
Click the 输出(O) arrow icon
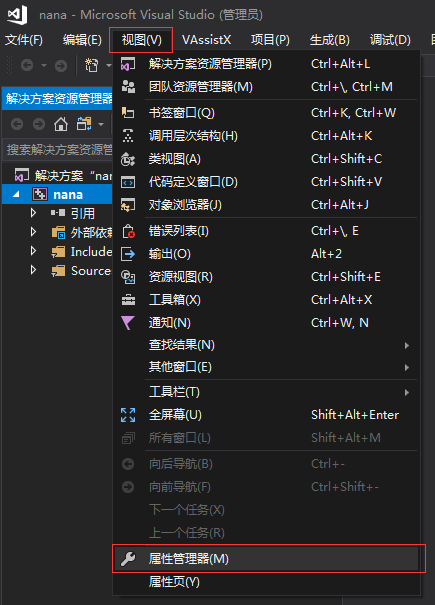[128, 254]
